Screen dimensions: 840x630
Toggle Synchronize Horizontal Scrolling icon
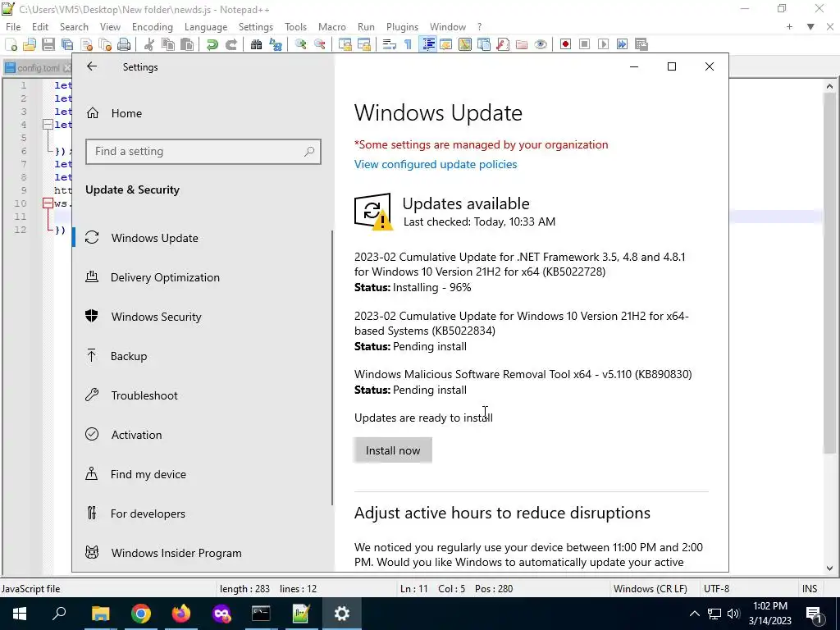(x=364, y=44)
